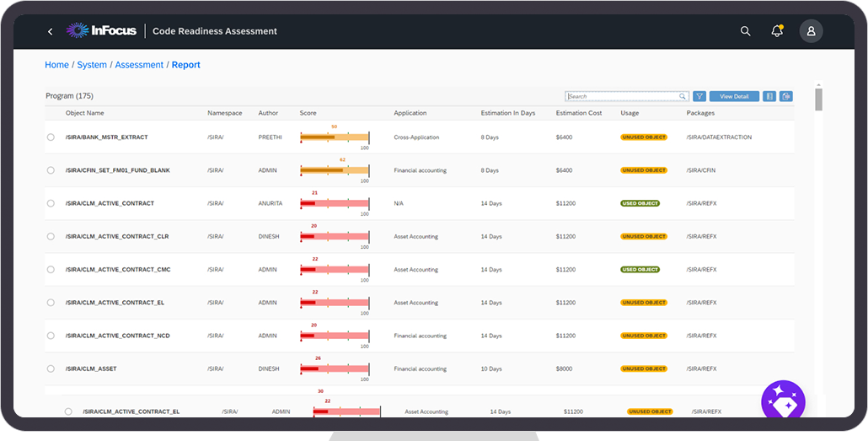Click USED OBJECT badge in ANURITA's row

pos(640,203)
